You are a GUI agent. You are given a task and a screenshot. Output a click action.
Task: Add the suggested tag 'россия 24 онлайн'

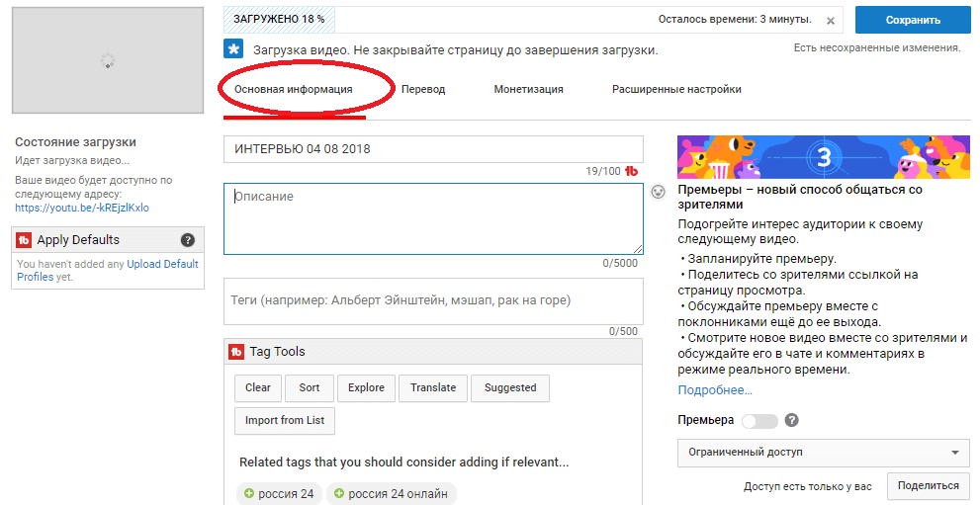391,494
